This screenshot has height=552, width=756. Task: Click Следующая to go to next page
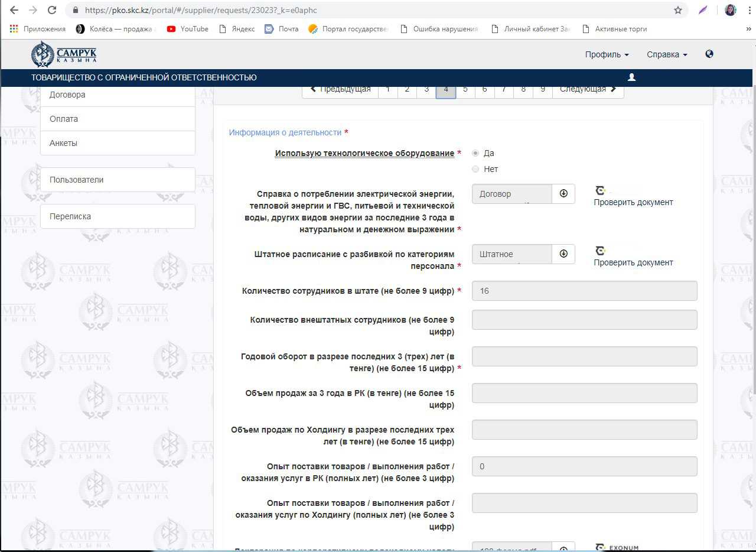click(x=588, y=89)
